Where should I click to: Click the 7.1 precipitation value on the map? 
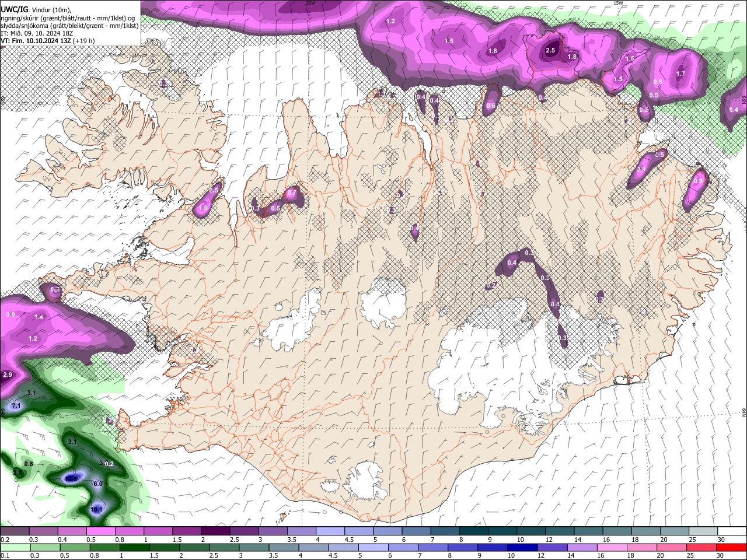click(x=16, y=405)
